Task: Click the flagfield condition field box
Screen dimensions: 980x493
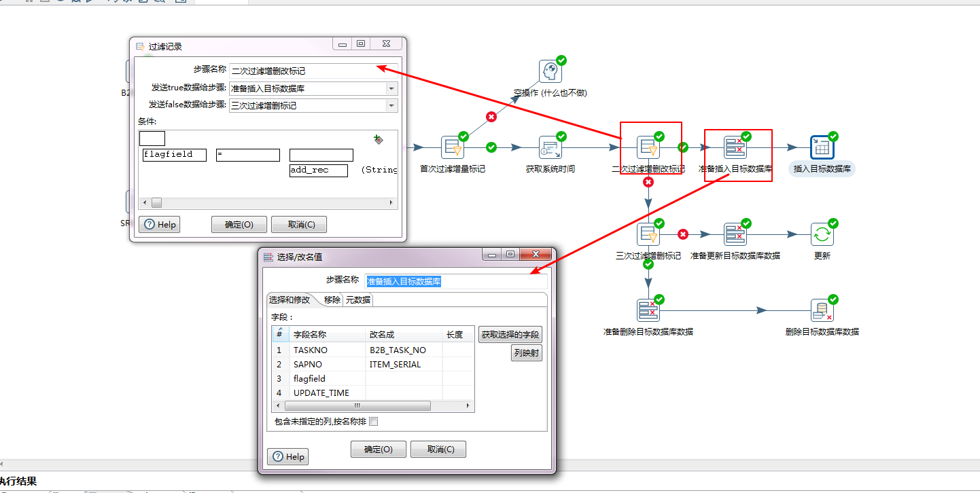Action: 175,155
